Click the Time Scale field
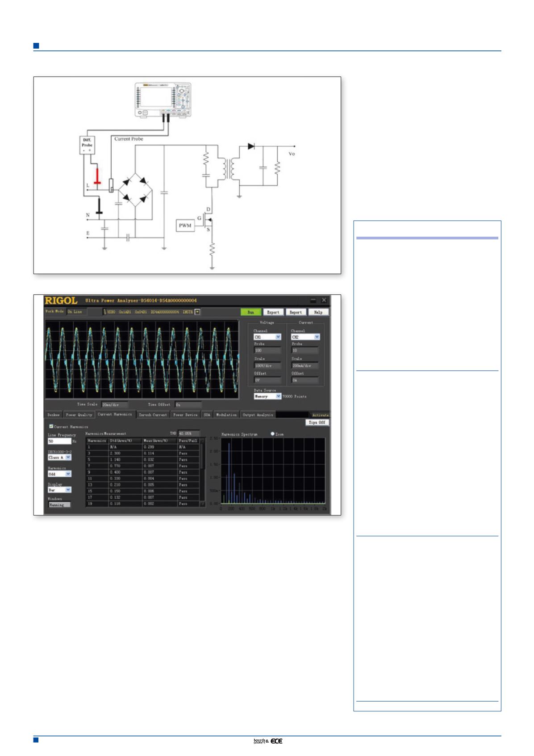The height and width of the screenshot is (756, 534). pyautogui.click(x=114, y=405)
